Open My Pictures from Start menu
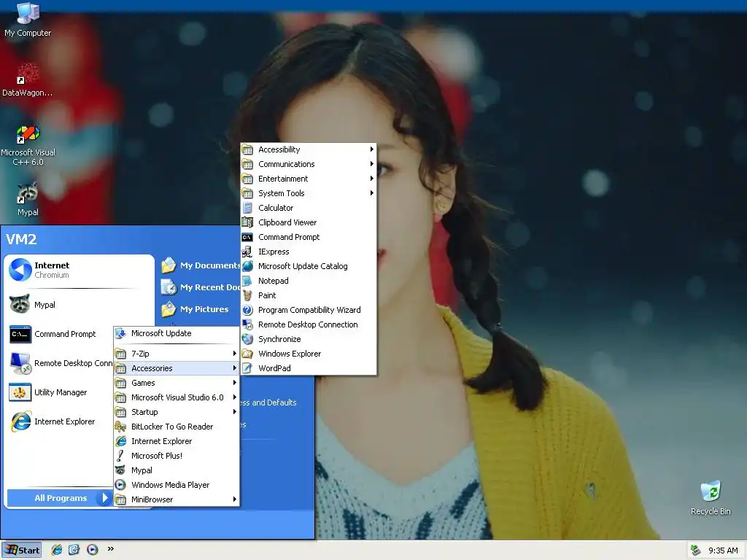 196,309
